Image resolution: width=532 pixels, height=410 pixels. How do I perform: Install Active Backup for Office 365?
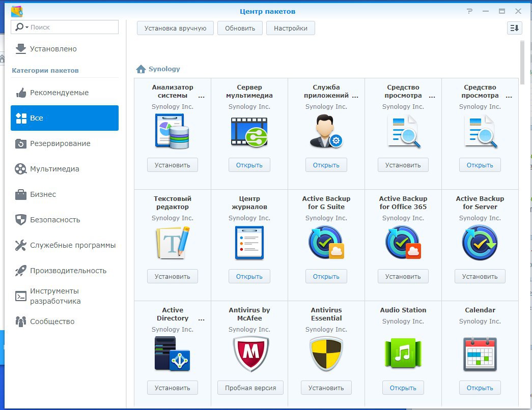[403, 276]
